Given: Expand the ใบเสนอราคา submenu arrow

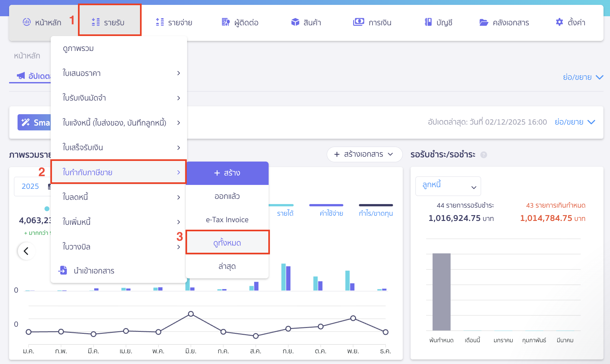Looking at the screenshot, I should pyautogui.click(x=178, y=73).
